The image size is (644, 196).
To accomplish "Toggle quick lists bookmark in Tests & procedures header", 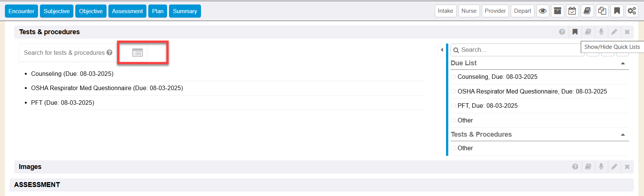I will coord(575,32).
